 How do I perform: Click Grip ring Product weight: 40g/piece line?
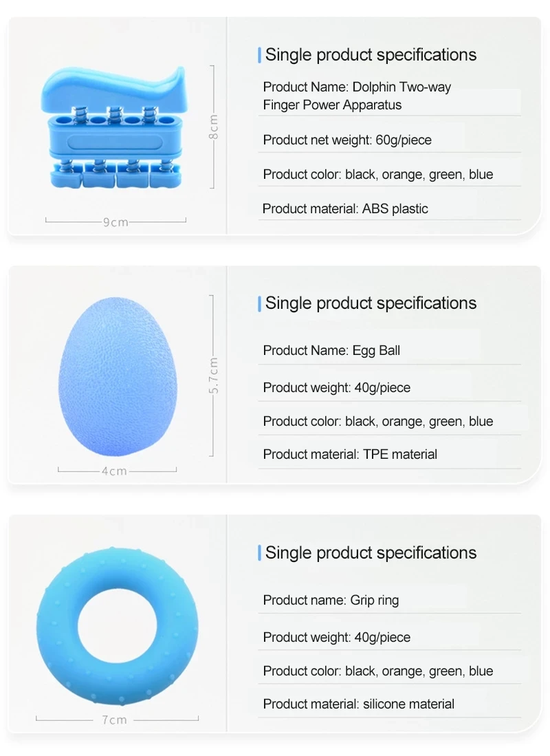336,638
